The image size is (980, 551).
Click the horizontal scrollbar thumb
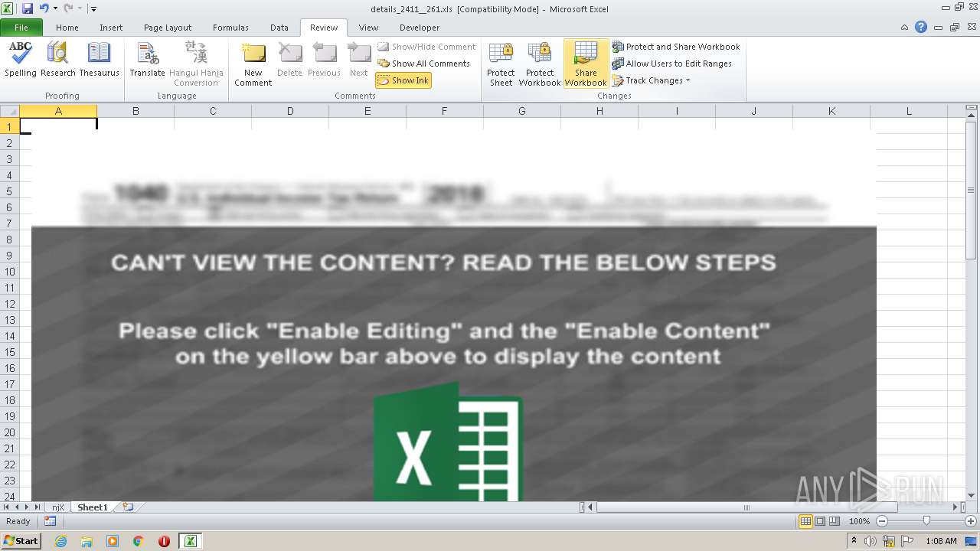click(746, 507)
